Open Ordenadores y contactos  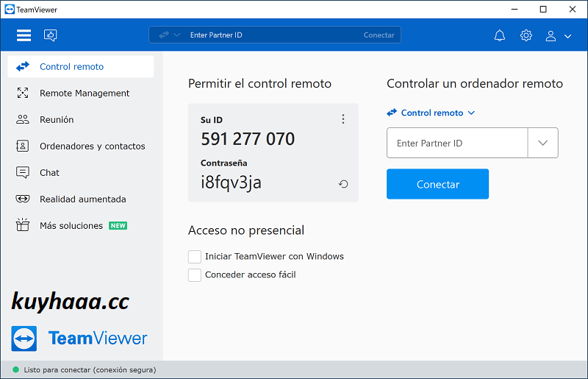coord(81,146)
